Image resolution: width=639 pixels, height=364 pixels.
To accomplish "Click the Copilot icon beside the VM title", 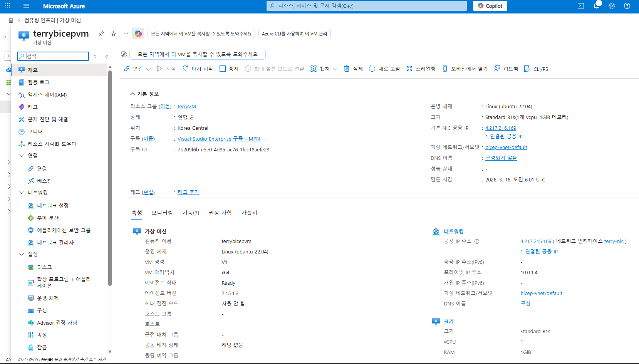I will [138, 34].
